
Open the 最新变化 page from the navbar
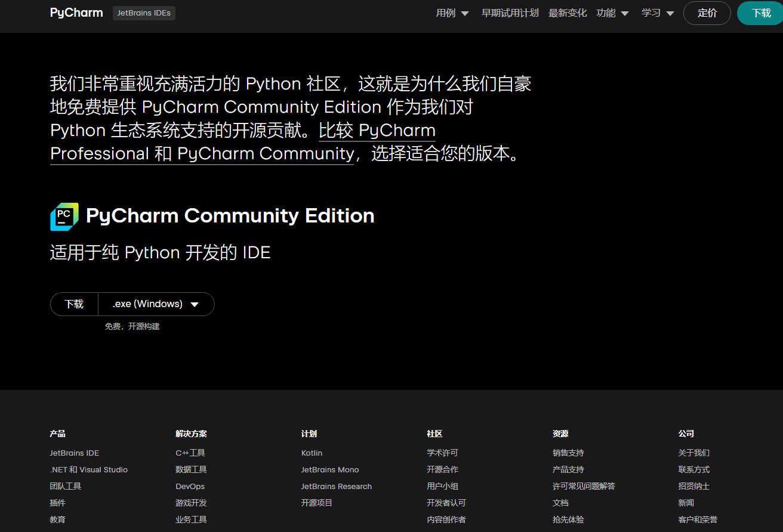(568, 13)
